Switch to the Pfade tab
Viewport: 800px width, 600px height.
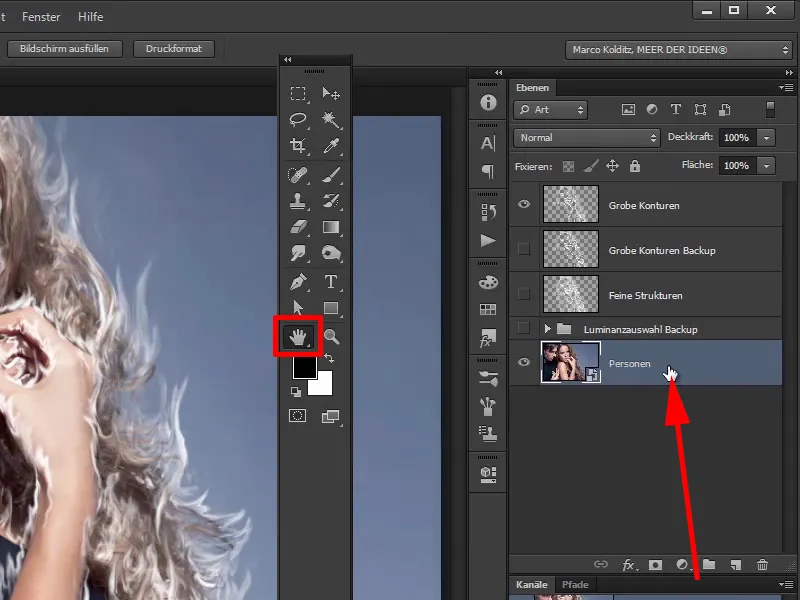(x=575, y=585)
